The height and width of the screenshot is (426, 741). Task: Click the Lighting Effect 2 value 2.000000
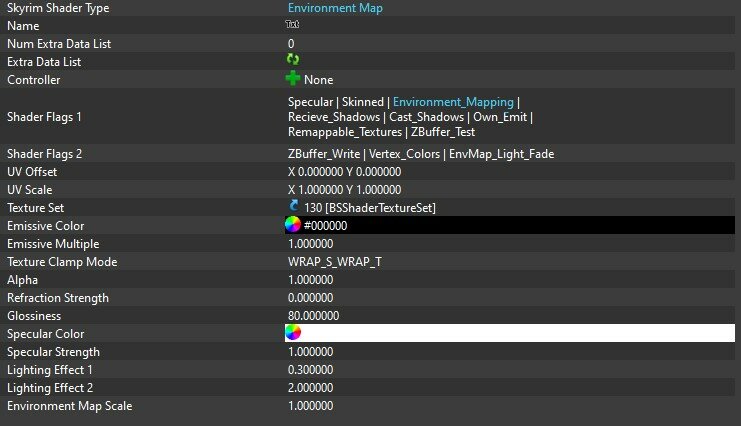pos(310,388)
